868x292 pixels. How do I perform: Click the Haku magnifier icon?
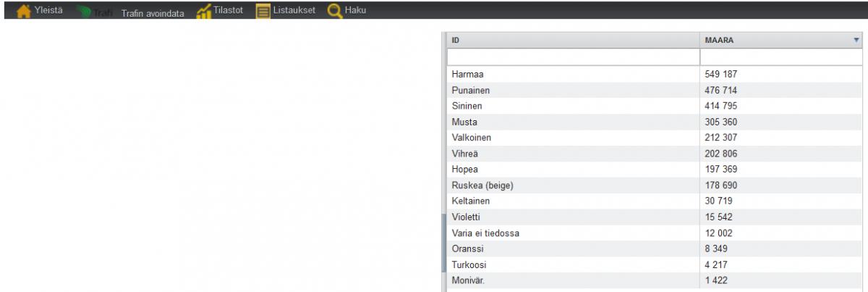334,12
